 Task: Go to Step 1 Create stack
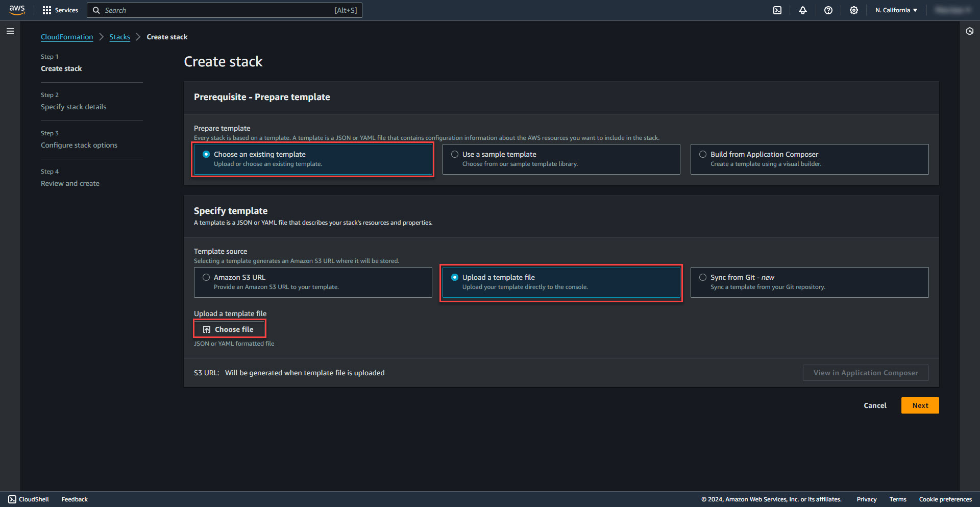pyautogui.click(x=61, y=68)
